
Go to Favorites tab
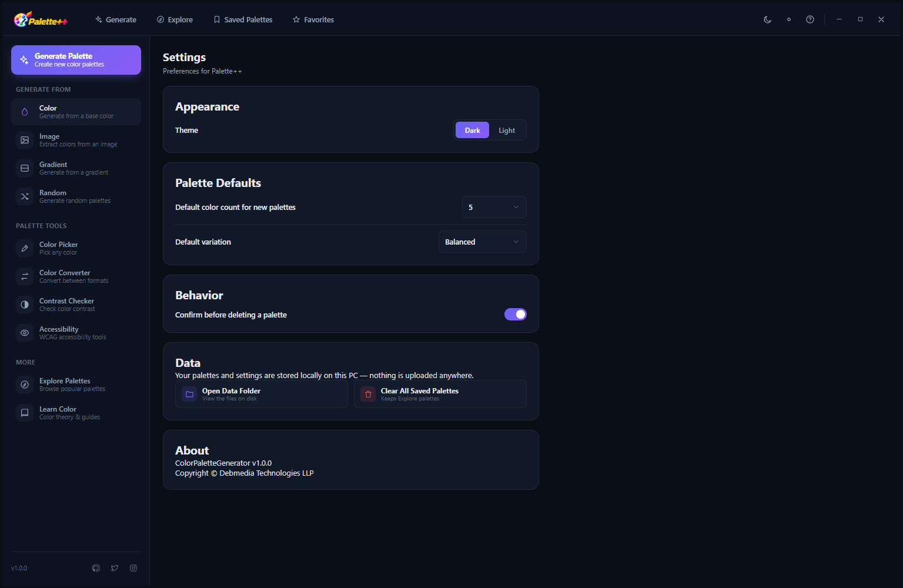(313, 19)
